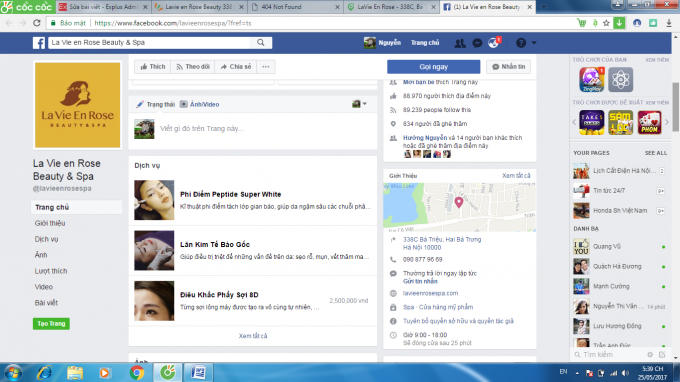Open ZingPlay game icon
The width and height of the screenshot is (680, 382).
tap(592, 79)
